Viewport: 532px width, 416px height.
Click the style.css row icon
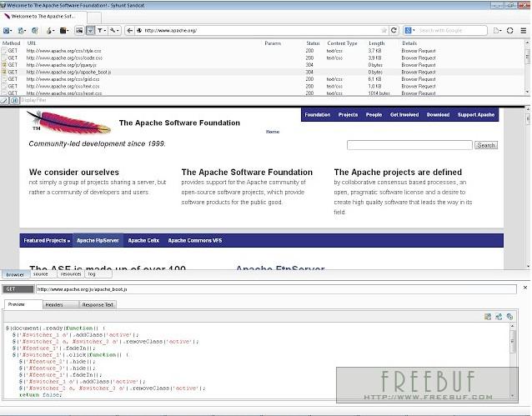click(4, 51)
